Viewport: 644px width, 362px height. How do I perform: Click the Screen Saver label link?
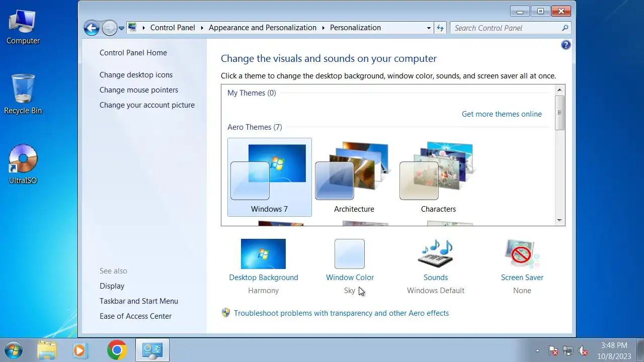coord(522,278)
